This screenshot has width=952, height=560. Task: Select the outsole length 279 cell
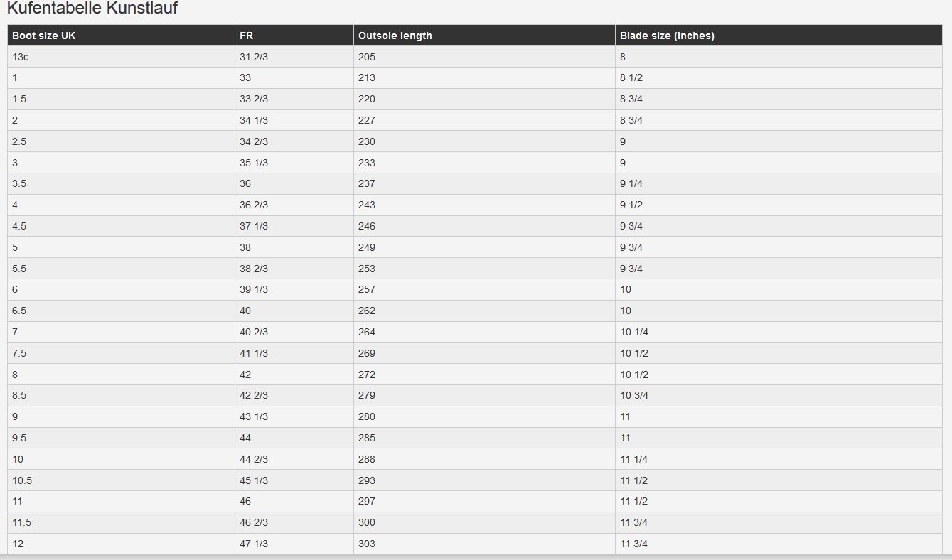coord(367,395)
